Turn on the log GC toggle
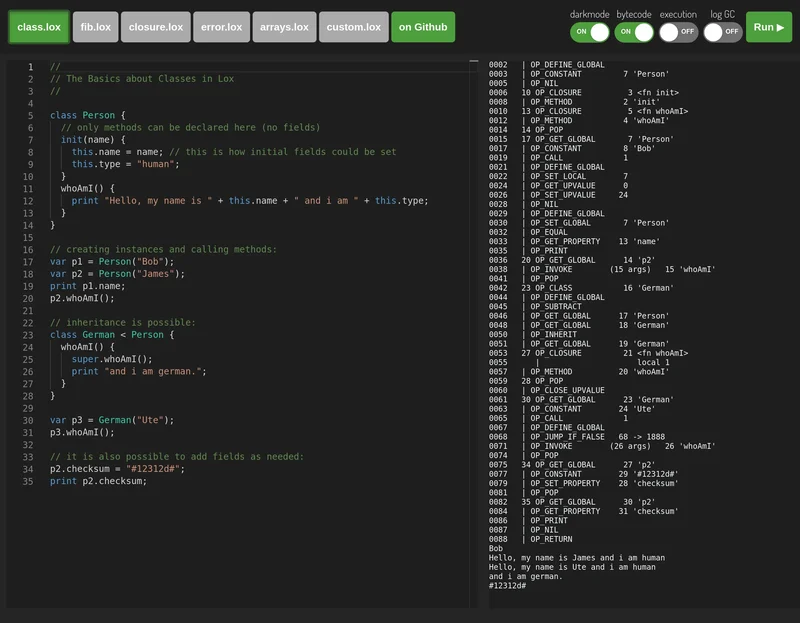The image size is (800, 623). (722, 32)
